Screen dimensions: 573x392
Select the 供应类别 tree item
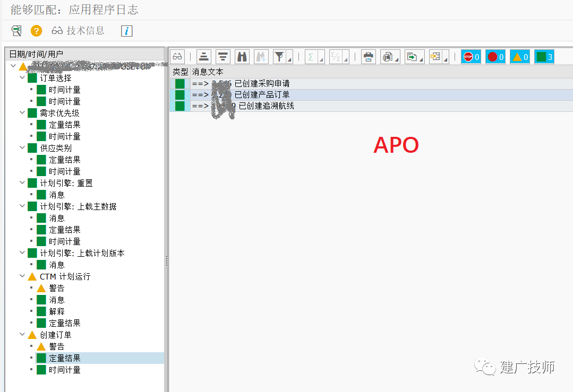pyautogui.click(x=56, y=148)
